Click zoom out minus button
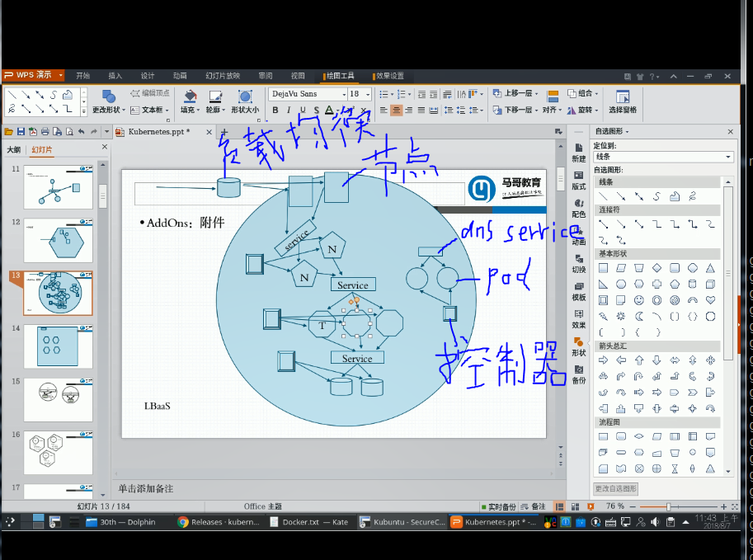753x560 pixels. click(x=633, y=506)
